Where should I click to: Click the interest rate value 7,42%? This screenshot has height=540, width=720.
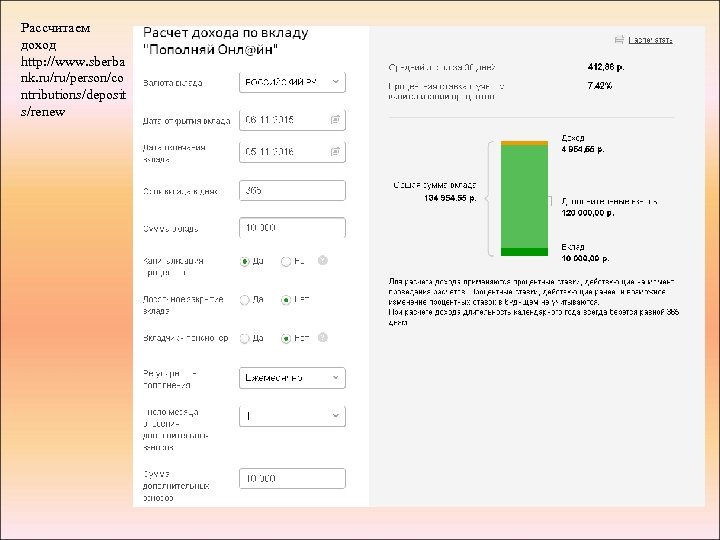tap(600, 85)
